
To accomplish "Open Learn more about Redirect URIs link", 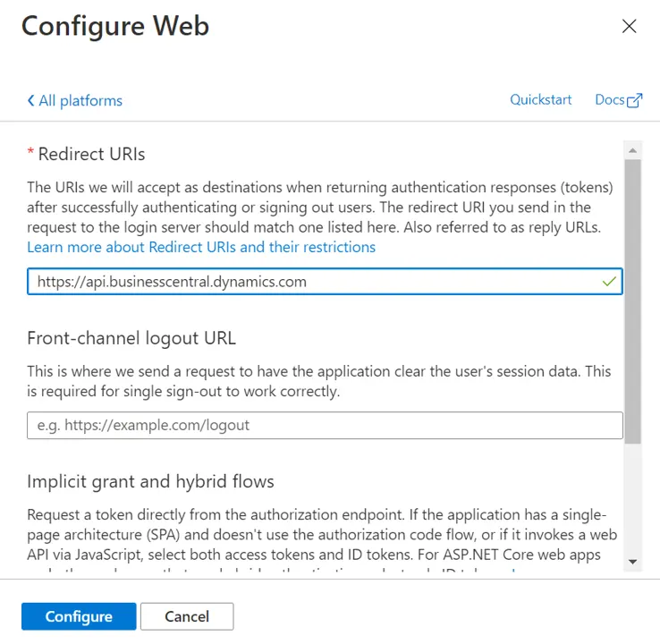I will (201, 247).
